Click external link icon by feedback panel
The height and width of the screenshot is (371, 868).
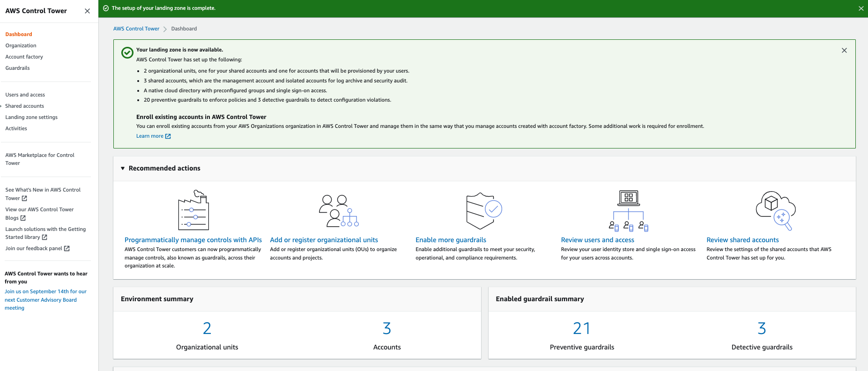(67, 249)
